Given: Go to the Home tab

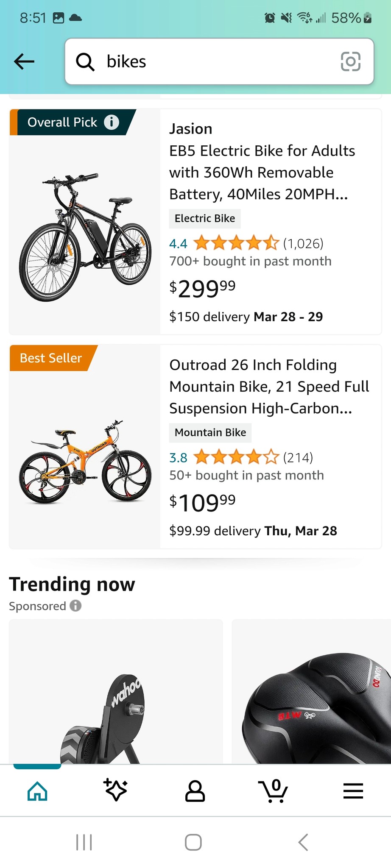Looking at the screenshot, I should [37, 790].
